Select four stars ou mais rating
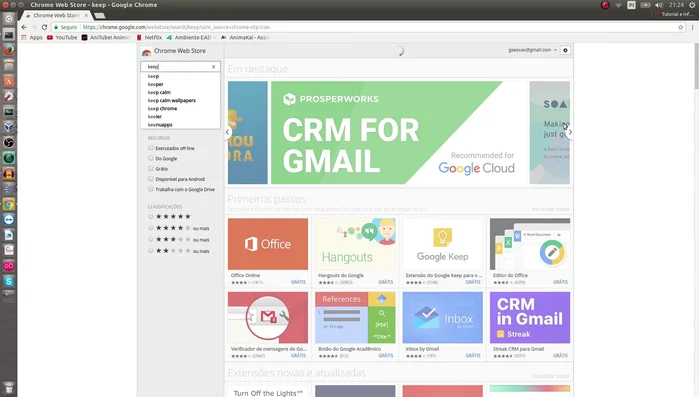Screen dimensions: 699x397 coord(151,228)
